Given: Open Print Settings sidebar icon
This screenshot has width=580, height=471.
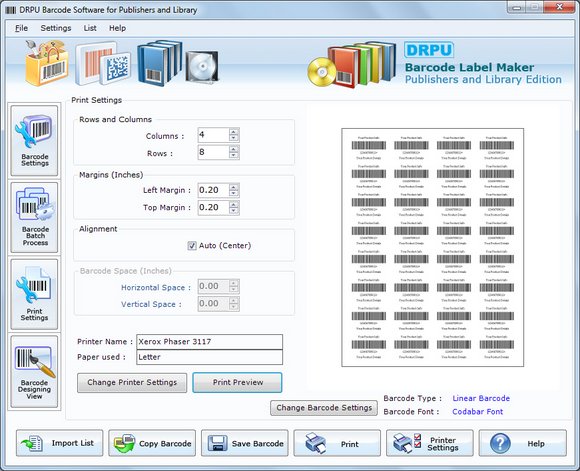Looking at the screenshot, I should point(34,294).
